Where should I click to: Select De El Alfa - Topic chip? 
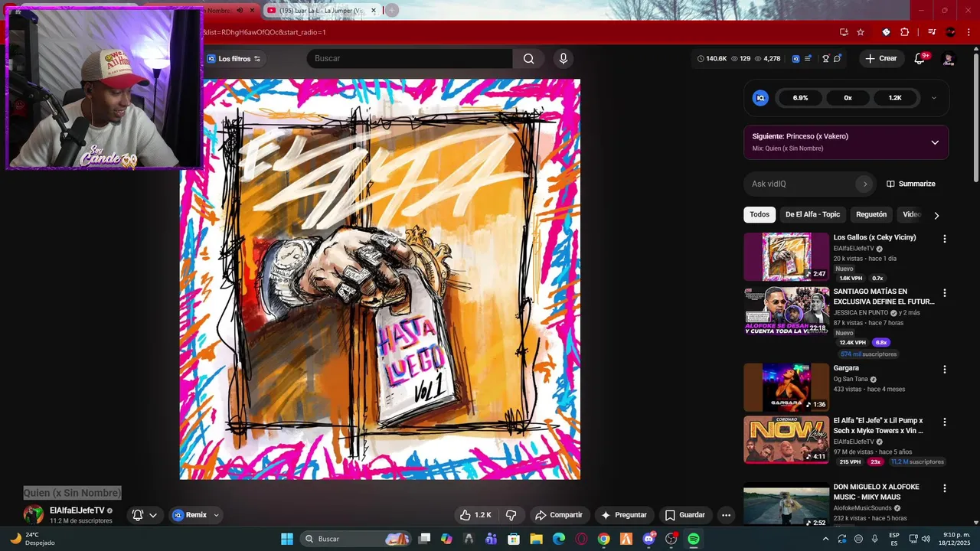[812, 215]
